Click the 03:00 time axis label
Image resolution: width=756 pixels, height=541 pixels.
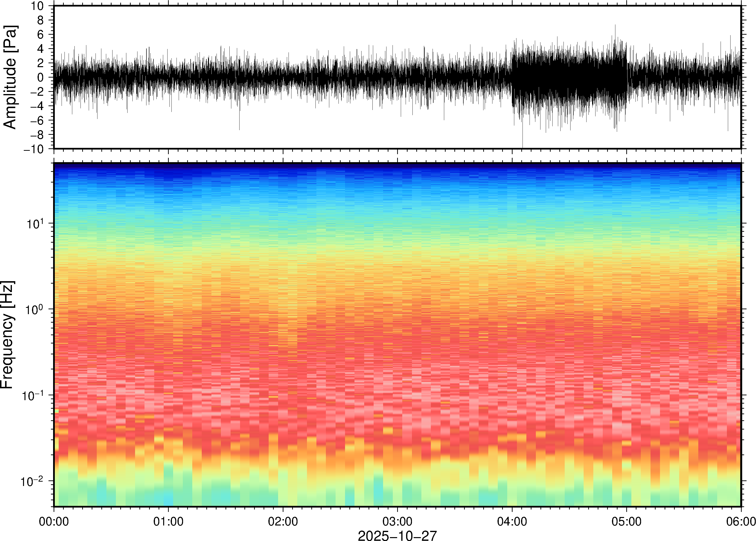pyautogui.click(x=397, y=521)
